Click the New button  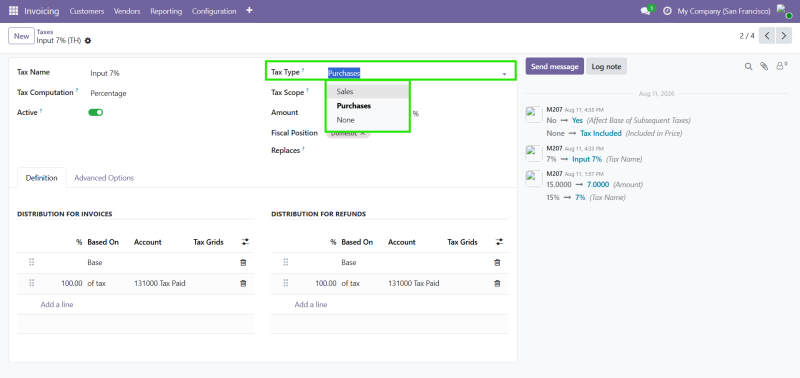click(21, 36)
